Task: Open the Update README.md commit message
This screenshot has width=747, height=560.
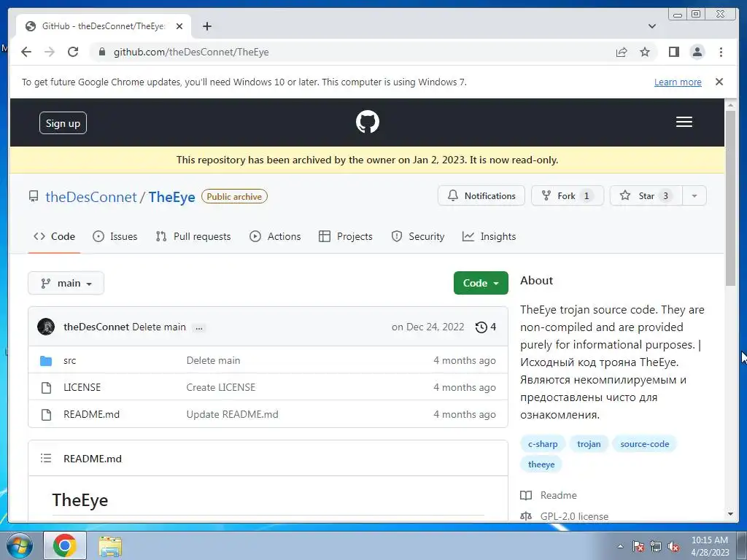Action: [x=232, y=414]
